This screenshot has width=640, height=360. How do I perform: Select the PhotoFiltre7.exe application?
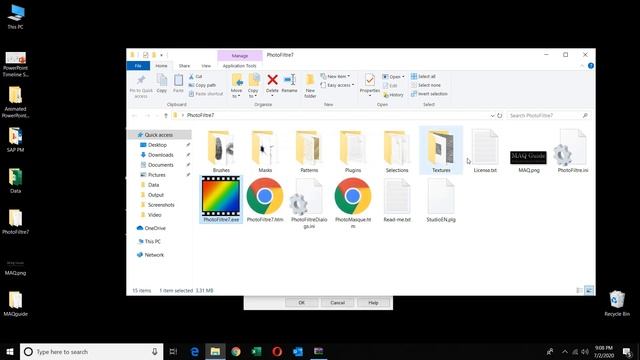coord(221,199)
